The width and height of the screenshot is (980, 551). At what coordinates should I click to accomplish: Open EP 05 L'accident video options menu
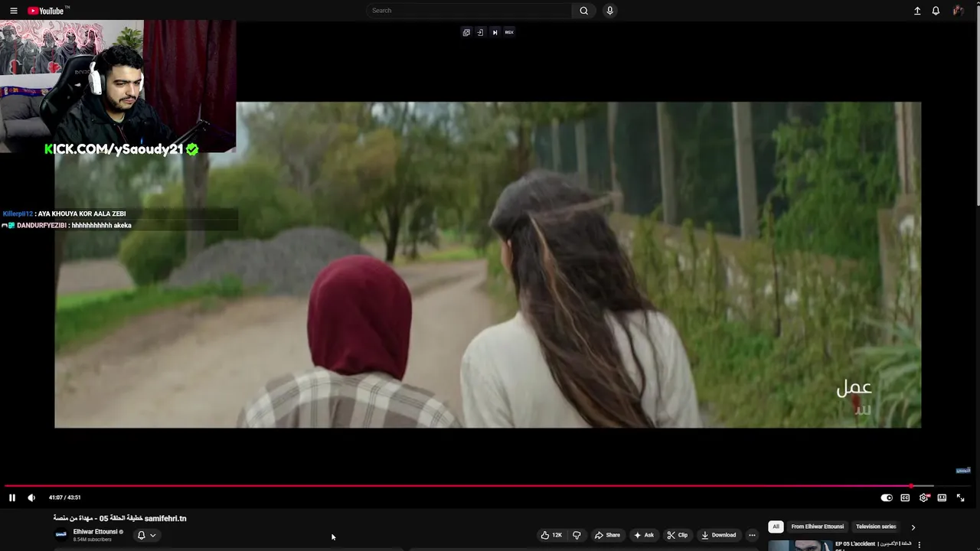(x=919, y=545)
